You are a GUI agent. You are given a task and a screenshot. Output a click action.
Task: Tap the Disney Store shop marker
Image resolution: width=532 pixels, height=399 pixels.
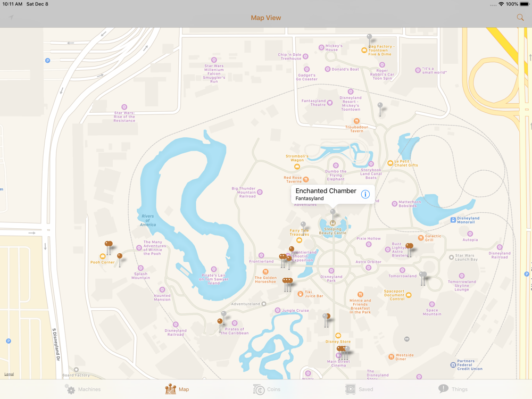338,336
